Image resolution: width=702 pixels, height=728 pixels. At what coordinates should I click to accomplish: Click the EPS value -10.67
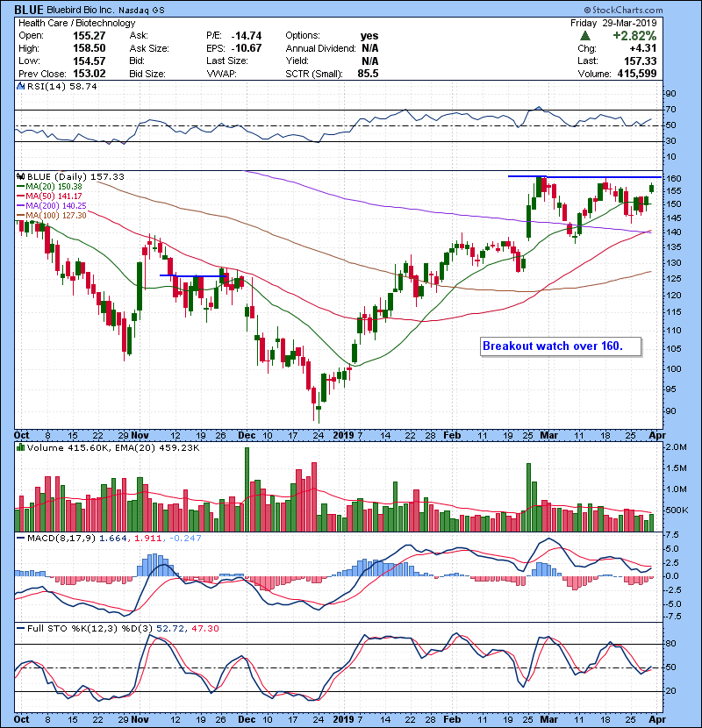coord(247,48)
